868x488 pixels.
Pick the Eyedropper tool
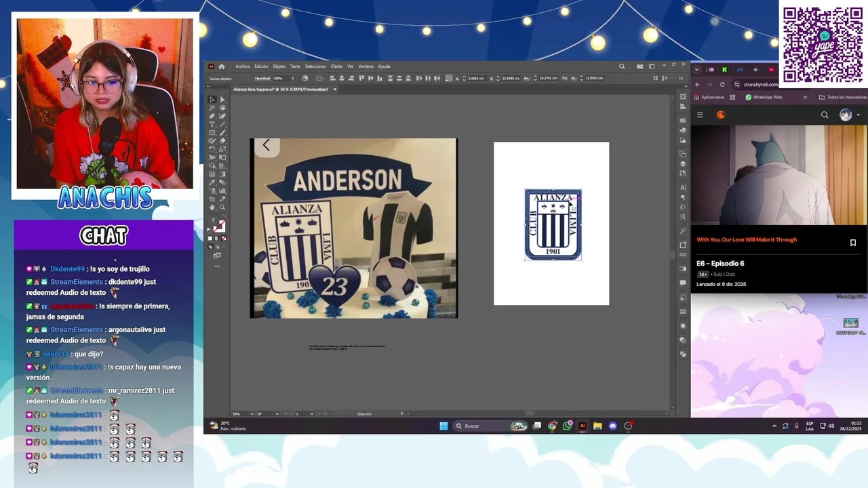(x=212, y=182)
